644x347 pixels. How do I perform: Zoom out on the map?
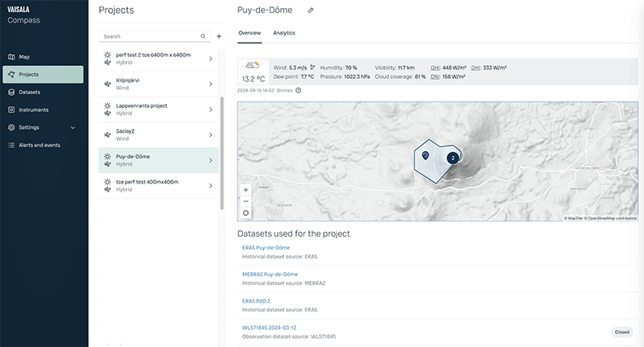(x=246, y=201)
